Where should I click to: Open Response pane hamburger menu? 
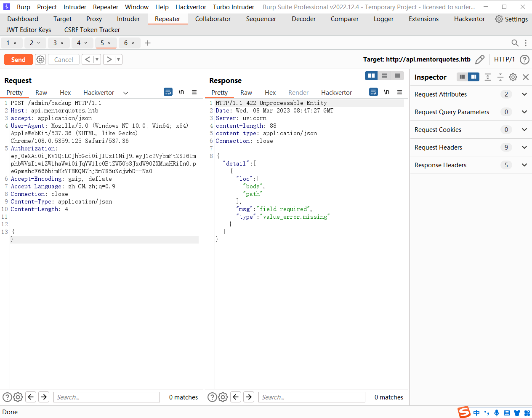point(400,92)
